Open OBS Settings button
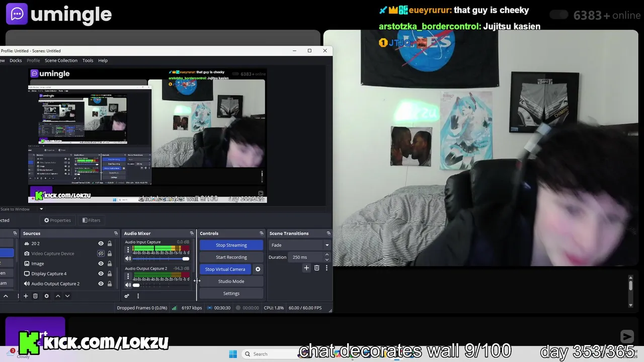 pyautogui.click(x=231, y=294)
